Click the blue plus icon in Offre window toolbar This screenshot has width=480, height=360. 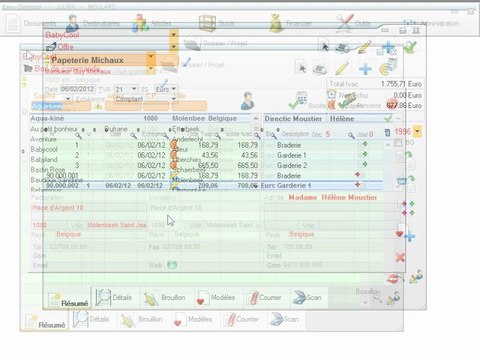click(x=388, y=47)
